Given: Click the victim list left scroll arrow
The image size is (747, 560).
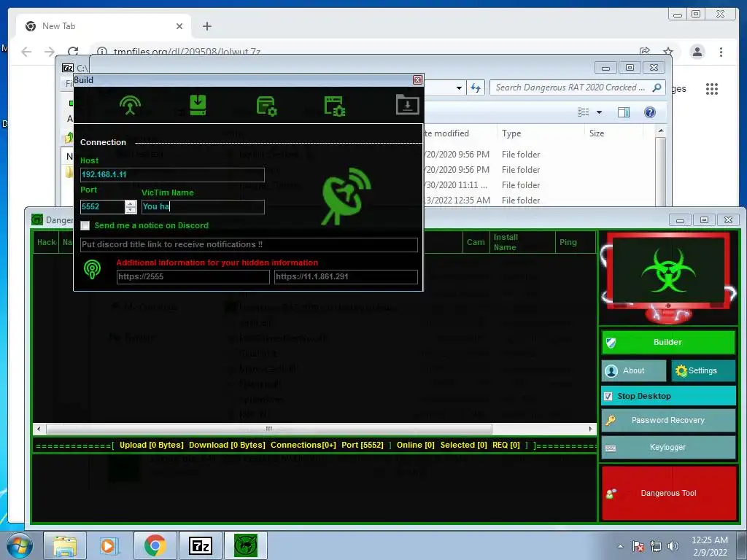Looking at the screenshot, I should pyautogui.click(x=39, y=429).
